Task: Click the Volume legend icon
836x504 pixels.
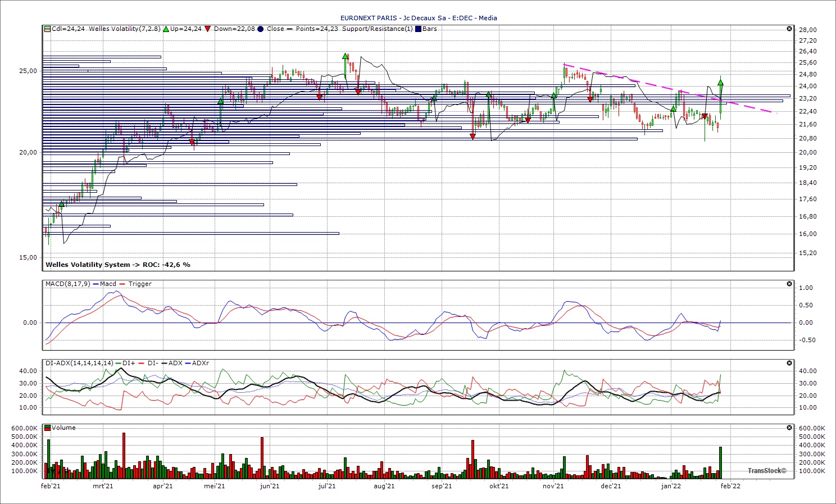Action: (x=48, y=428)
